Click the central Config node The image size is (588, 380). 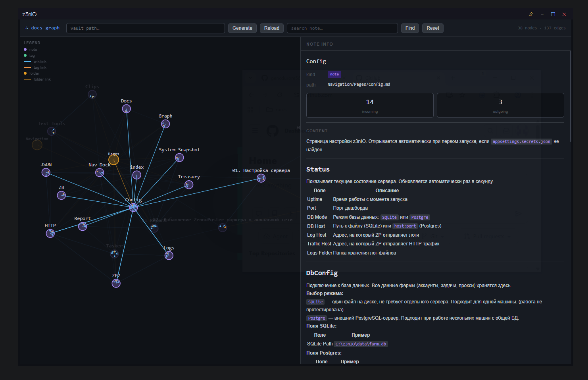tap(134, 207)
